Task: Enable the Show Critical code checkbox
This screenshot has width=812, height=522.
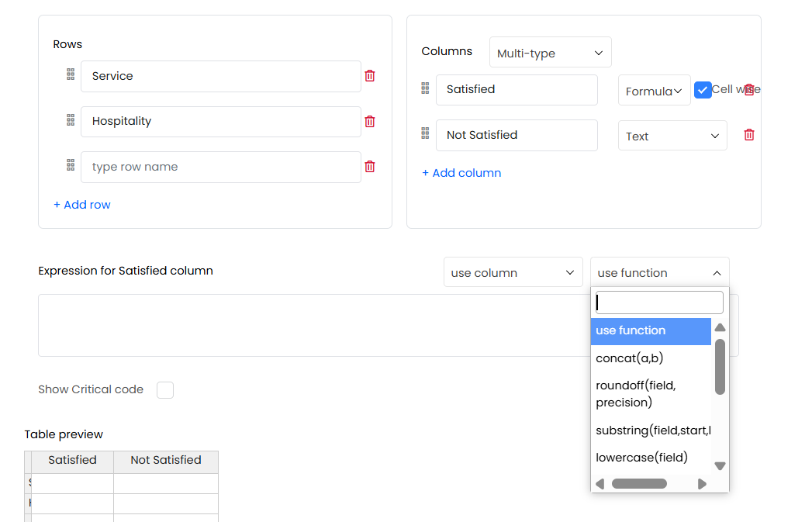Action: 165,390
